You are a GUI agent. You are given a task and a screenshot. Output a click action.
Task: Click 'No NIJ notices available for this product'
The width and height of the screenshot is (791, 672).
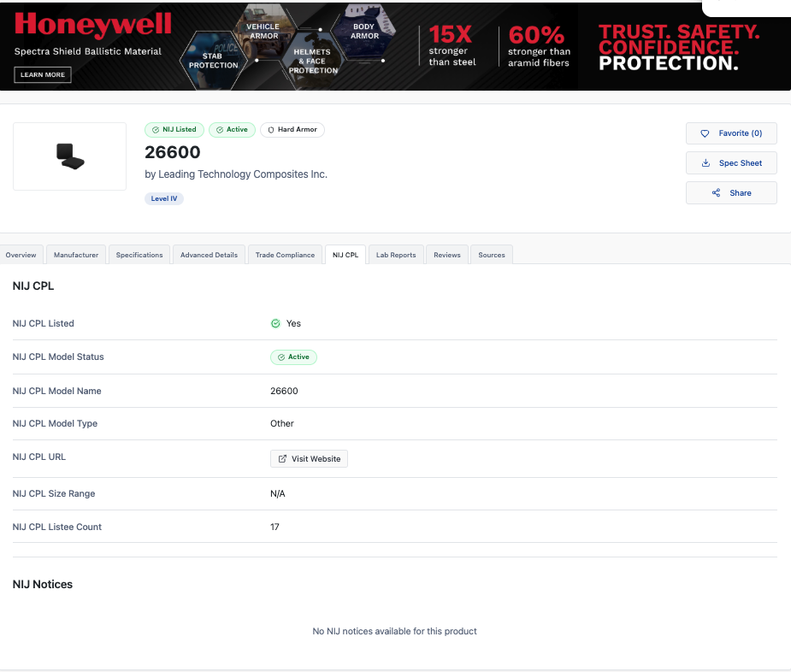394,631
